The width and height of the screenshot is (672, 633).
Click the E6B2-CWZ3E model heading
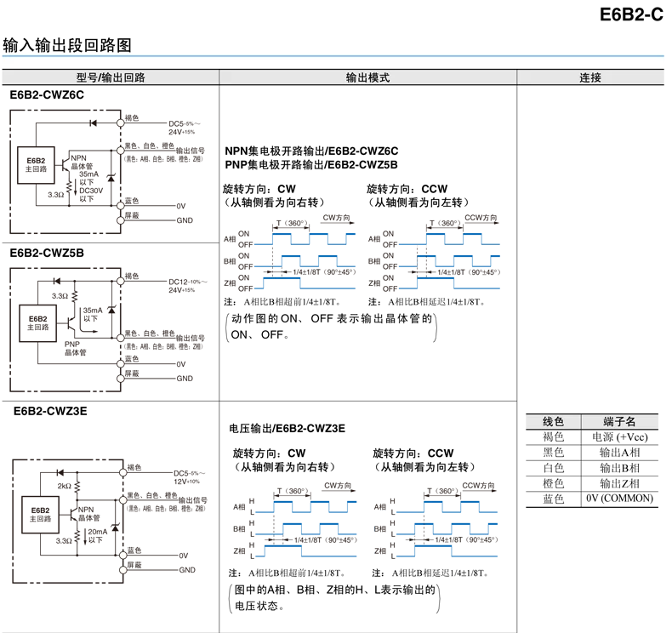[x=50, y=412]
